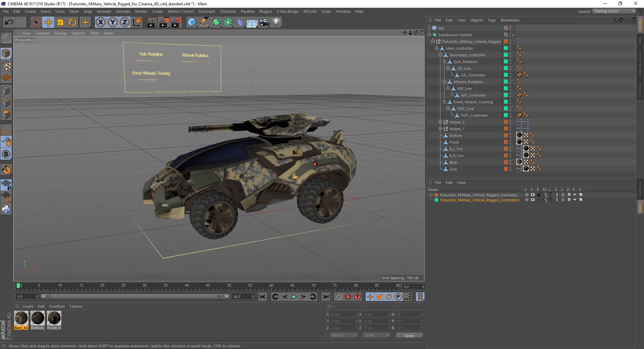The image size is (644, 349).
Task: Click Record Active Objects button
Action: coord(338,297)
